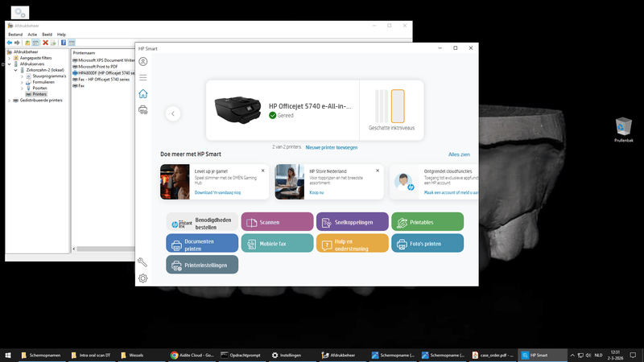
Task: Open the printer icon in HP Smart sidebar
Action: (143, 110)
